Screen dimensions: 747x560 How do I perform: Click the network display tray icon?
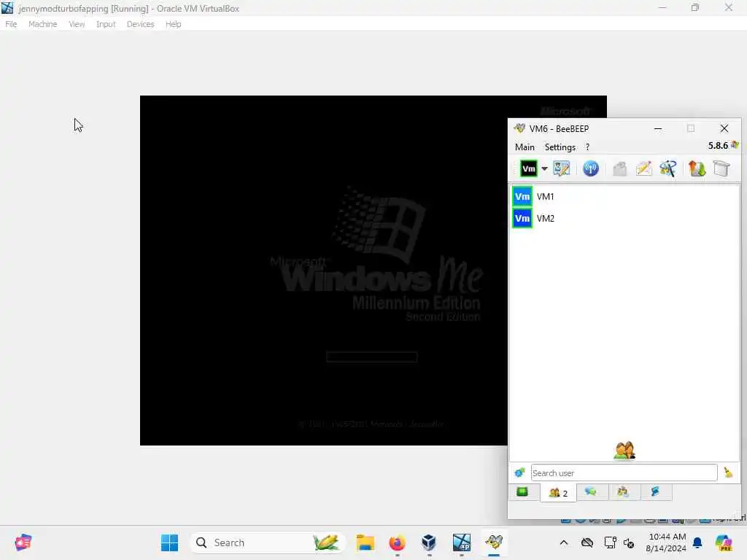(610, 542)
